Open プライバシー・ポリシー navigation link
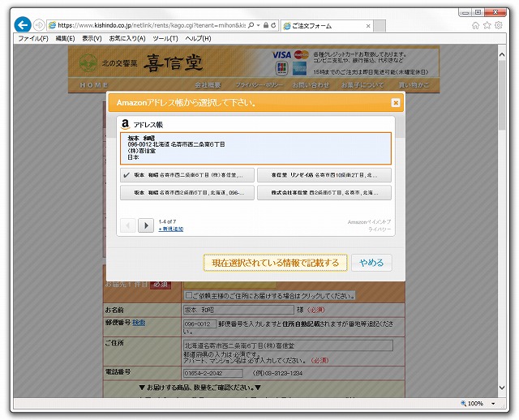The image size is (519, 420). point(259,85)
